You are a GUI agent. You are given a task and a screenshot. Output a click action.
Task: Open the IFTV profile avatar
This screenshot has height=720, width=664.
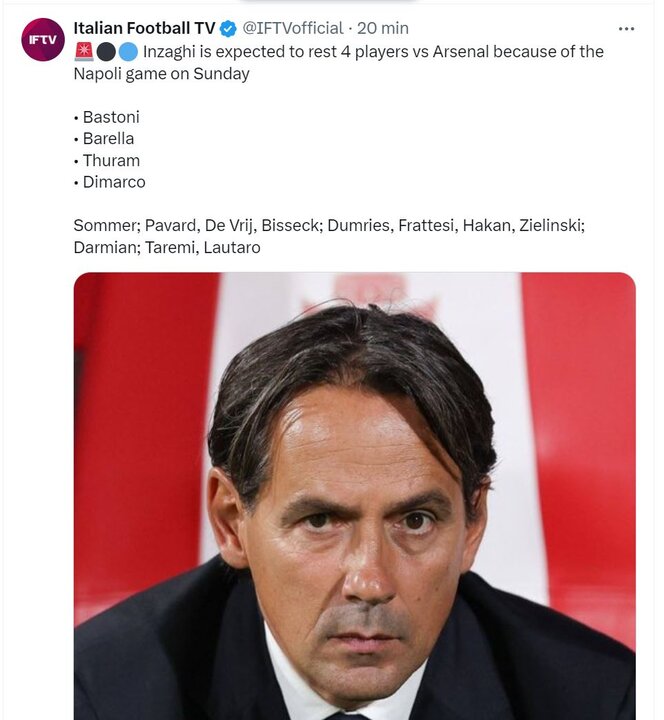pos(42,40)
